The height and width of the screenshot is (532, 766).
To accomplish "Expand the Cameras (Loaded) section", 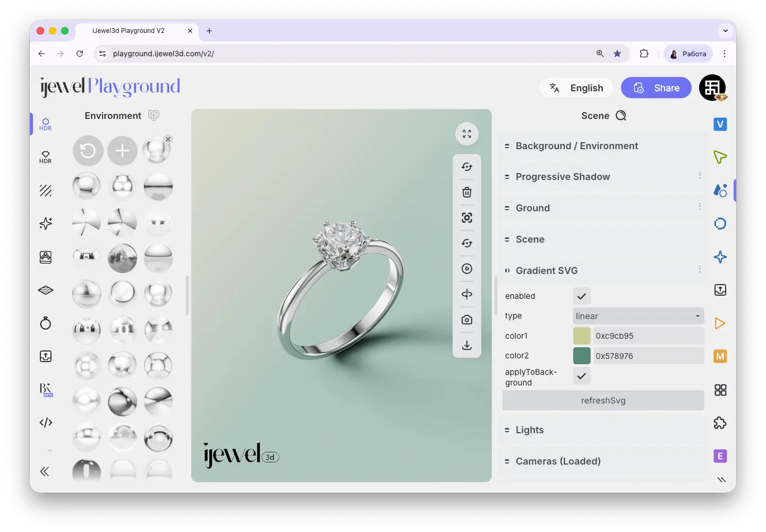I will (x=602, y=461).
